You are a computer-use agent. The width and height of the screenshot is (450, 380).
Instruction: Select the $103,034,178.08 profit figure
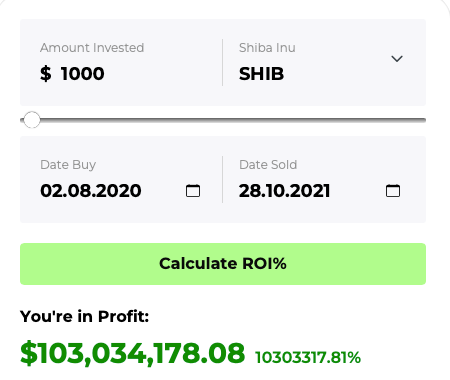(x=132, y=353)
